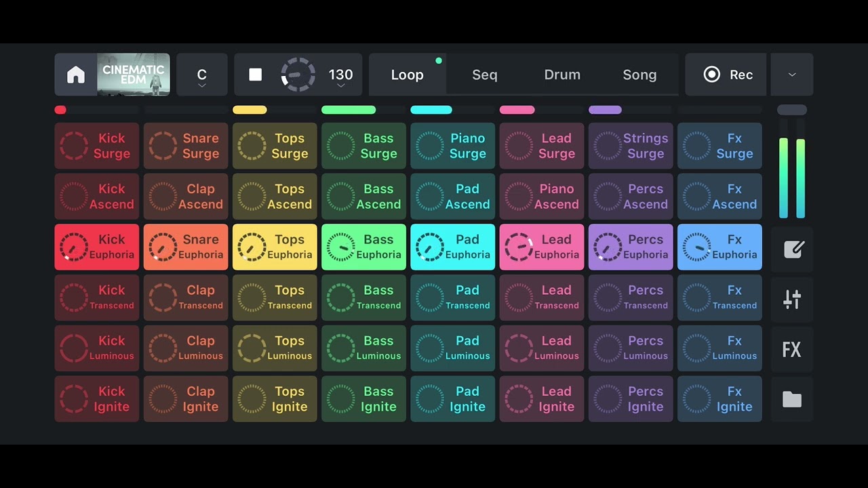Trigger the Fx Surge loop pad
Screen dimensions: 868x488
point(719,146)
